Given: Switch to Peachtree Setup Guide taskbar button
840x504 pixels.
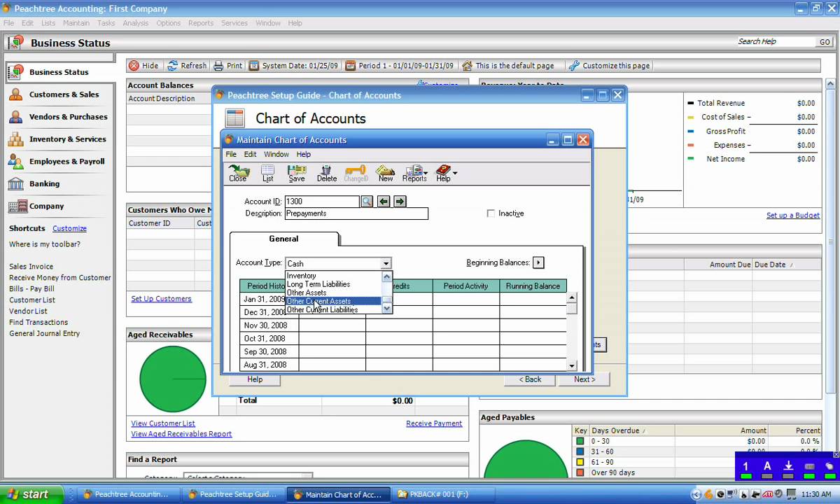Looking at the screenshot, I should (232, 494).
